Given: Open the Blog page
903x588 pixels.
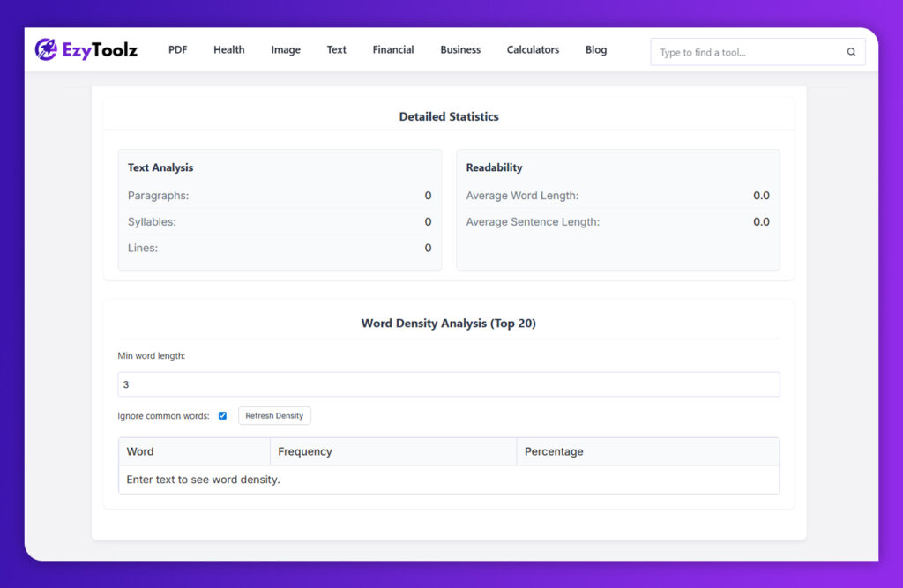Looking at the screenshot, I should coord(596,50).
